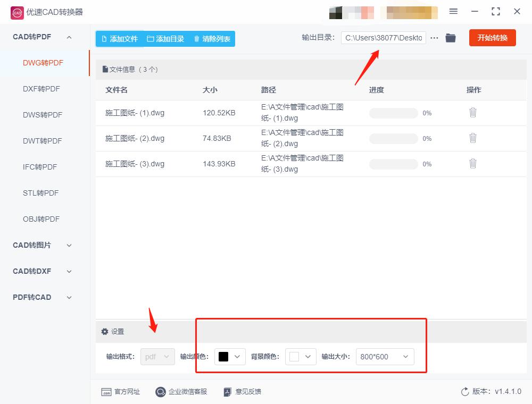Viewport: 532px width, 404px height.
Task: Open the 背景颜色 background color picker
Action: click(301, 357)
